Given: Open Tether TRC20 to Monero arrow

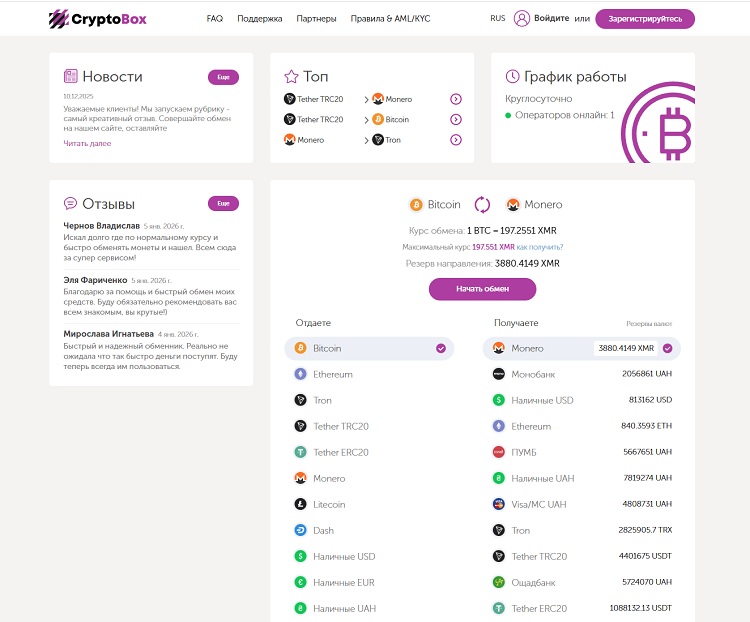Looking at the screenshot, I should (x=456, y=99).
